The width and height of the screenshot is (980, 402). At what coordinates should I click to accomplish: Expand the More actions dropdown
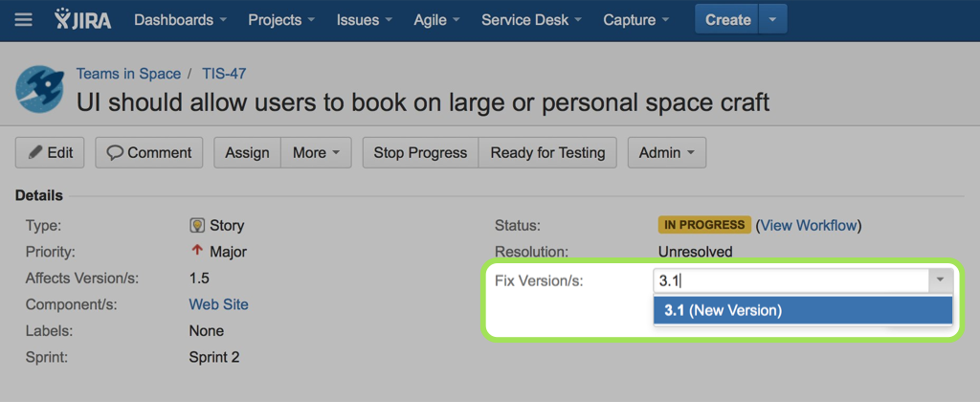click(316, 152)
